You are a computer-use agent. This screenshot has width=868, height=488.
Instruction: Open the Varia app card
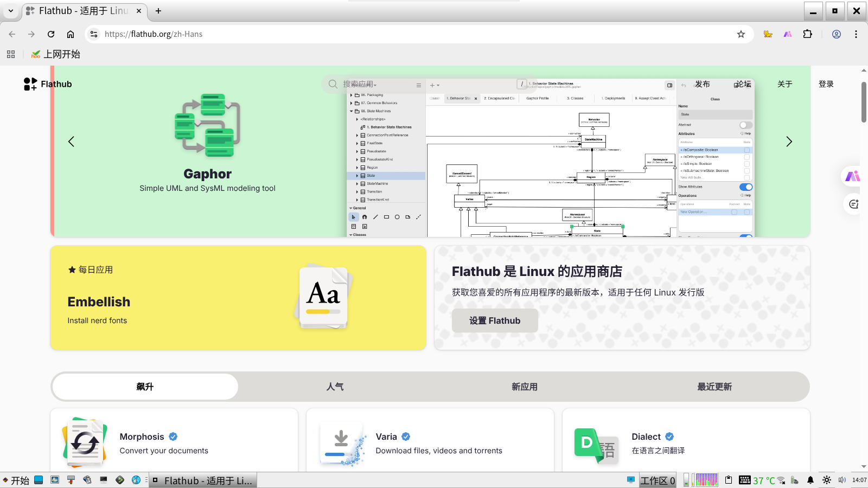(x=430, y=440)
